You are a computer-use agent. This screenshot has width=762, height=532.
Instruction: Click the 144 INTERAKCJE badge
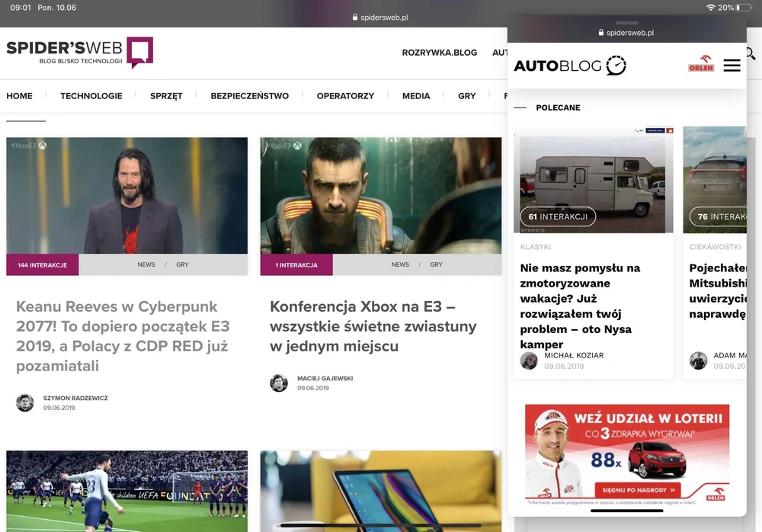point(42,265)
